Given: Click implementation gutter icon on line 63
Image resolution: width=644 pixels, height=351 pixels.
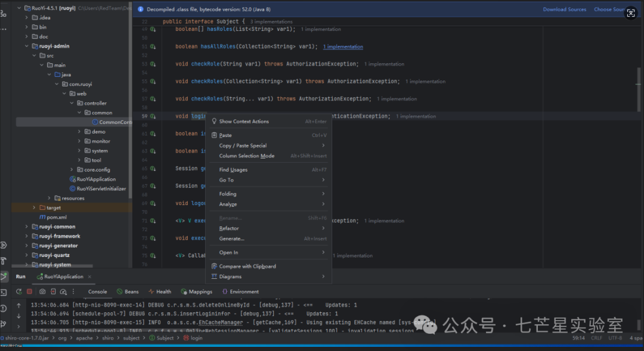Looking at the screenshot, I should tap(153, 151).
